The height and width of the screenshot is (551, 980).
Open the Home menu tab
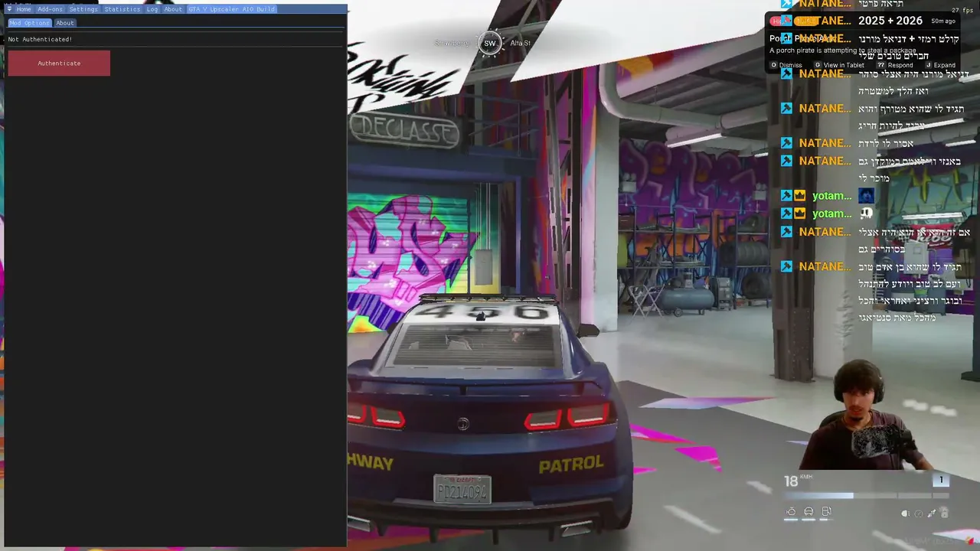(x=24, y=9)
